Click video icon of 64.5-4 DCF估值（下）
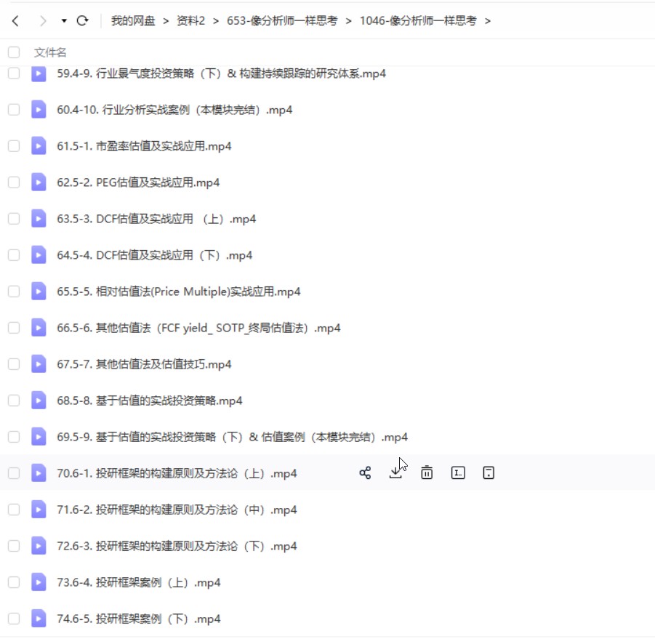 [x=39, y=254]
